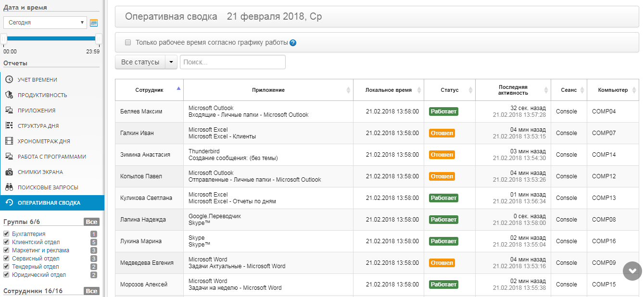Uncheck the Клиентский отдел group checkbox
The width and height of the screenshot is (644, 297).
pyautogui.click(x=6, y=242)
